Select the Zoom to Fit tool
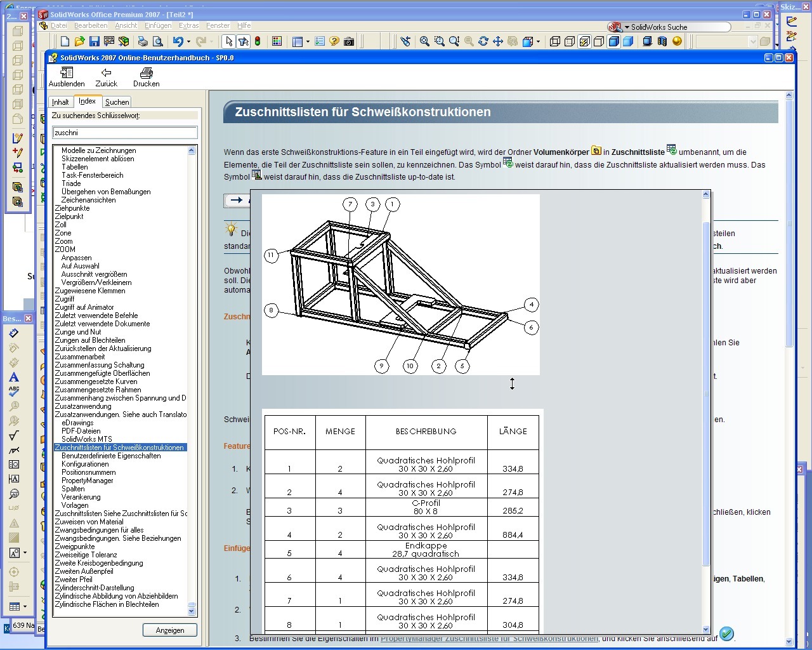Screen dimensions: 812x650 point(424,41)
